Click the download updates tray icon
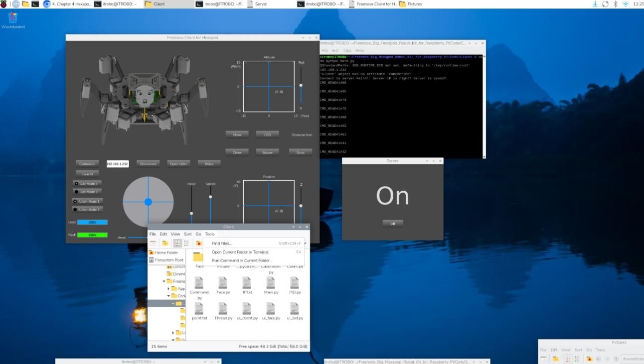644x364 pixels. 595,4
